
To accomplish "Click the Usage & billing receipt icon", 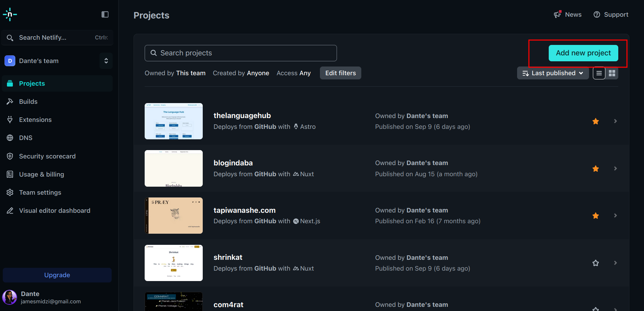I will point(10,174).
